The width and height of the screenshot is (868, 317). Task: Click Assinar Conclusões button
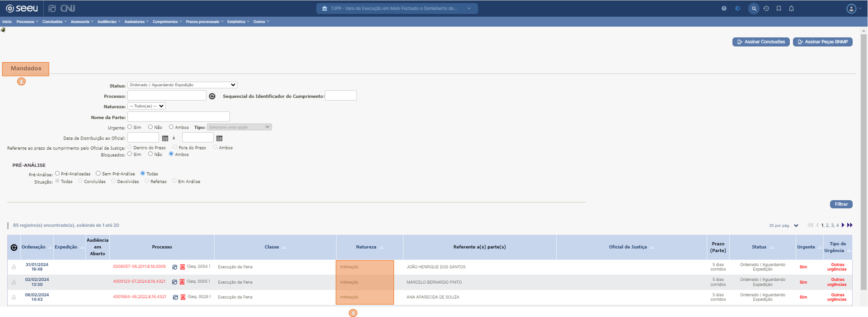(761, 42)
